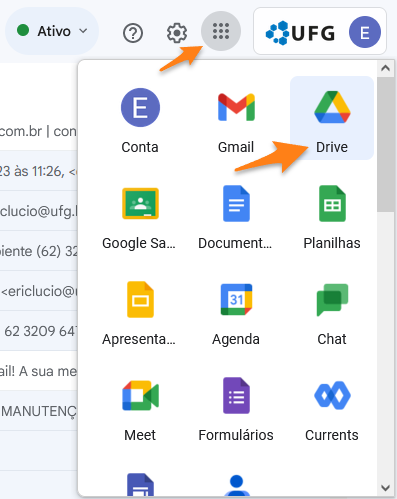The height and width of the screenshot is (499, 397).
Task: Click the row with 'com.br | con'
Action: point(39,131)
